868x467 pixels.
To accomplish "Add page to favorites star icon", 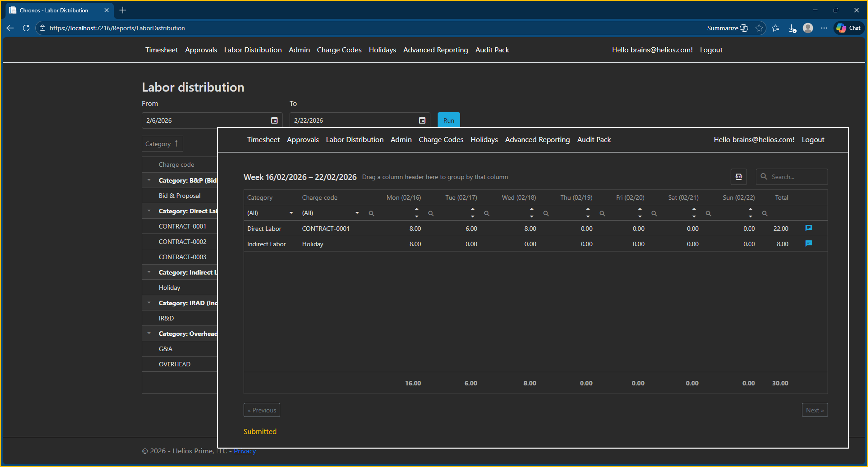I will 759,28.
